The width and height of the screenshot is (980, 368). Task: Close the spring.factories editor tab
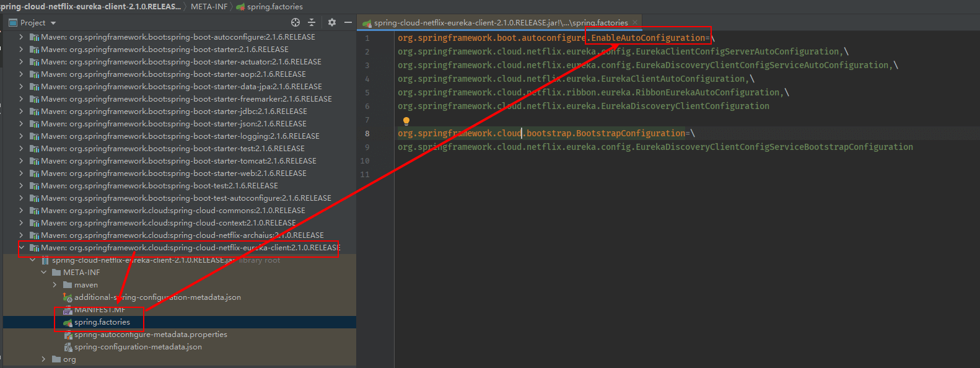point(635,23)
